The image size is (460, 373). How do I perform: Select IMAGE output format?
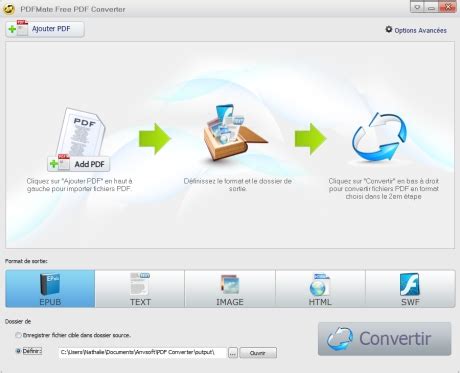pos(230,289)
